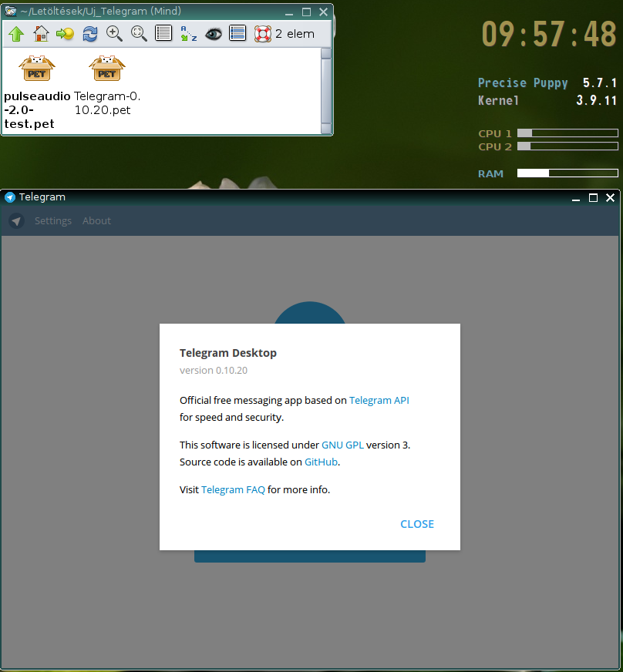Viewport: 623px width, 672px height.
Task: Sort files alphabetically A-Z icon
Action: 188,34
